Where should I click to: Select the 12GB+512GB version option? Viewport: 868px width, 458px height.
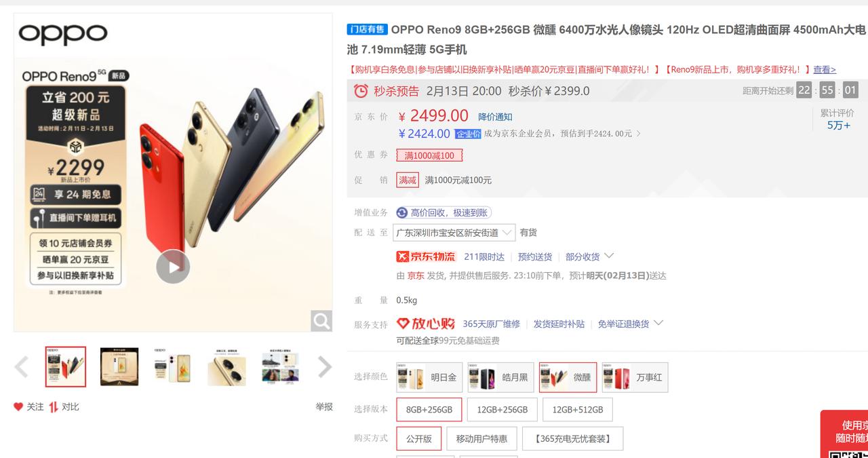click(x=577, y=410)
